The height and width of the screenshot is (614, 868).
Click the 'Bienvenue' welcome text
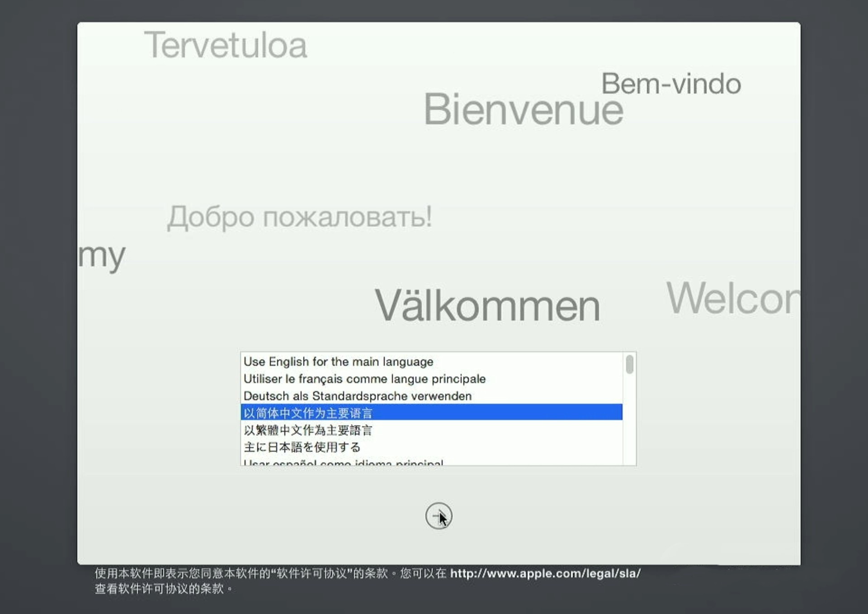tap(523, 109)
